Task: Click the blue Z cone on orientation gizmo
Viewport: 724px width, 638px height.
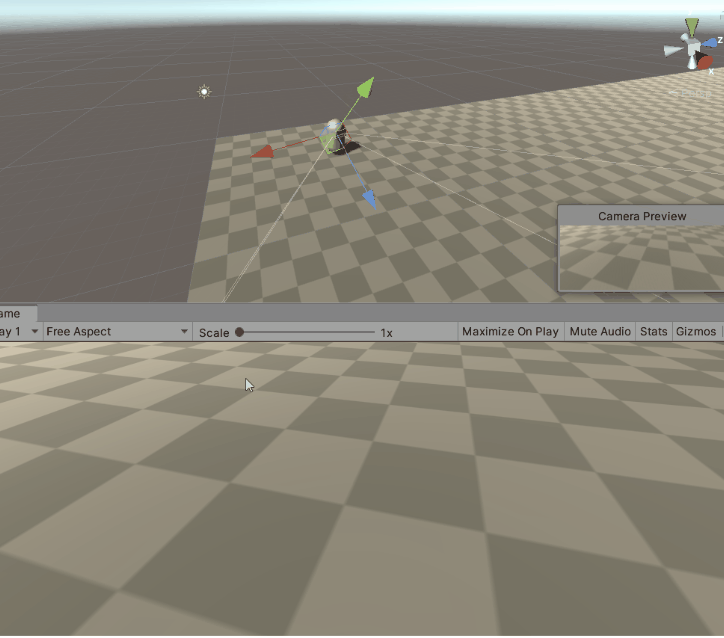Action: coord(710,43)
